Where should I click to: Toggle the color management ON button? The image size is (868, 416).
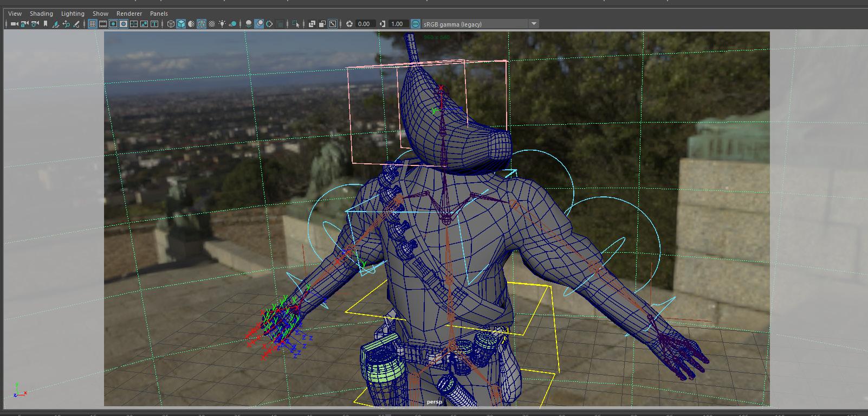(x=415, y=24)
